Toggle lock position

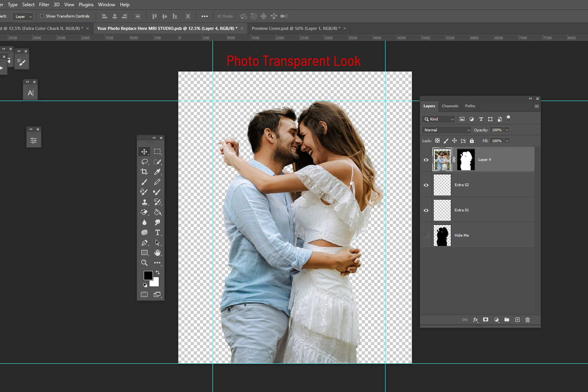[x=454, y=141]
